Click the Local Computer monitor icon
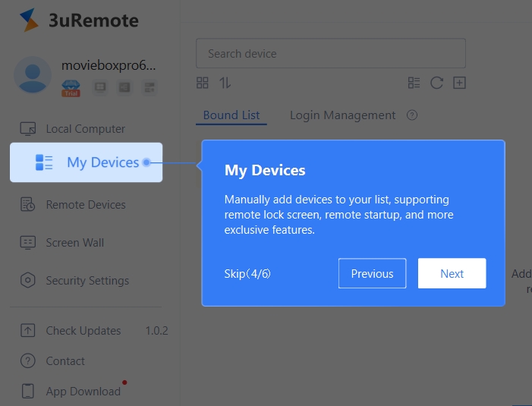Image resolution: width=532 pixels, height=406 pixels. tap(28, 129)
